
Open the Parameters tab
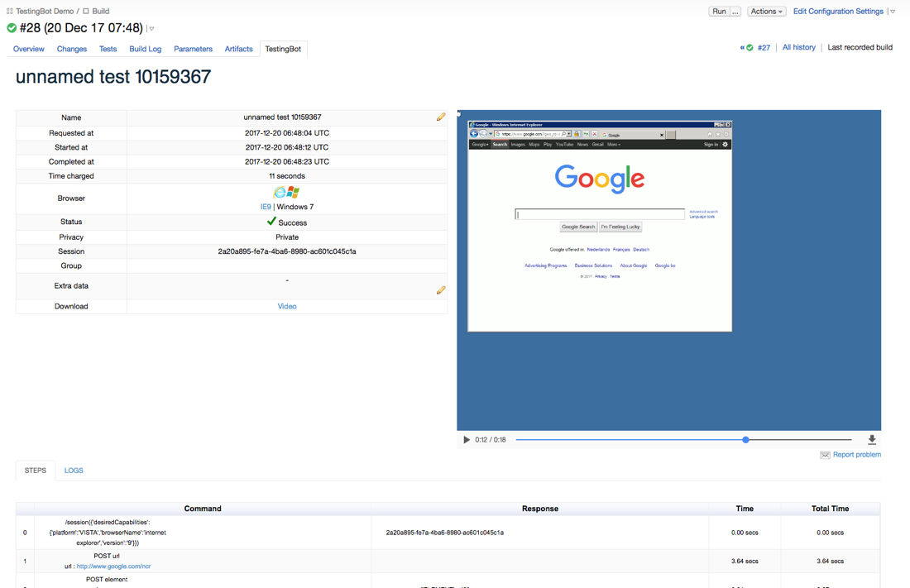pos(194,49)
